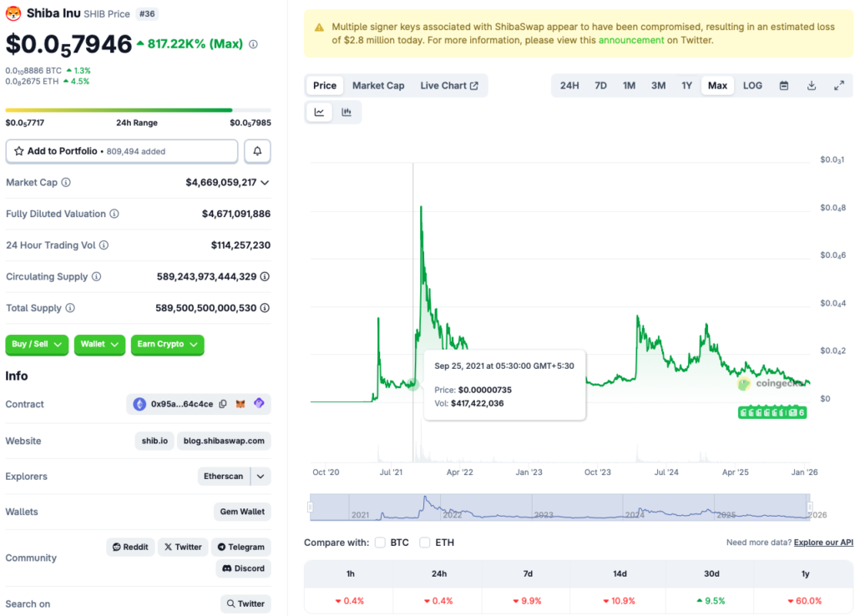The image size is (855, 616).
Task: Open the calendar date range picker
Action: coord(784,85)
